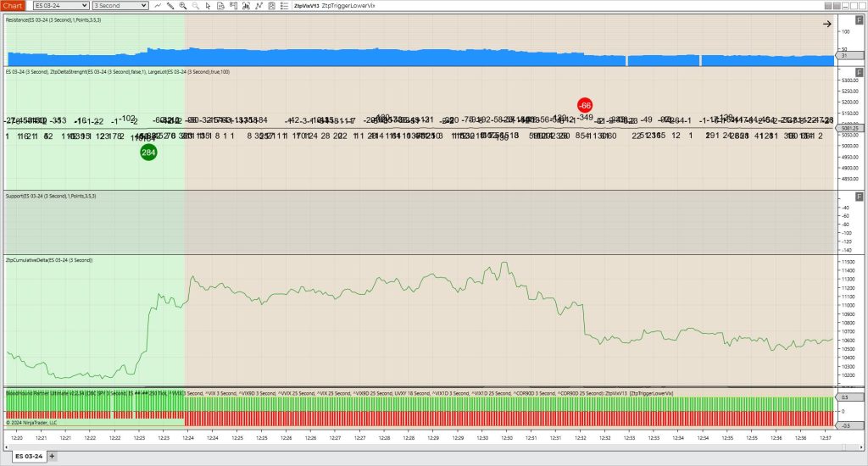Open the ES 03-24 instrument selector
Screen dimensions: 868x466
(61, 6)
